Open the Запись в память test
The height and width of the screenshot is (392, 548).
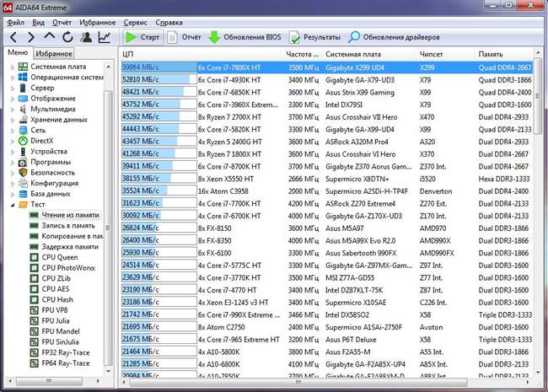(68, 226)
